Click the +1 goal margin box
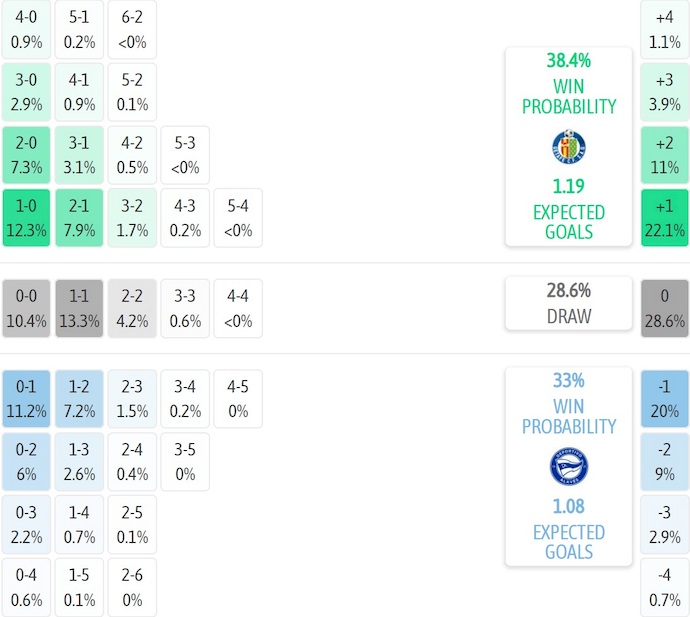 click(664, 218)
